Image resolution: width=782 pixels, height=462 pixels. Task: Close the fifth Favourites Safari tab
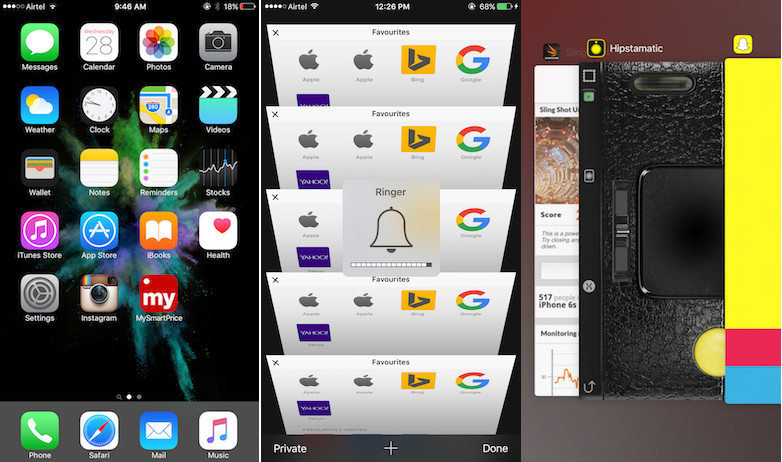click(x=275, y=363)
